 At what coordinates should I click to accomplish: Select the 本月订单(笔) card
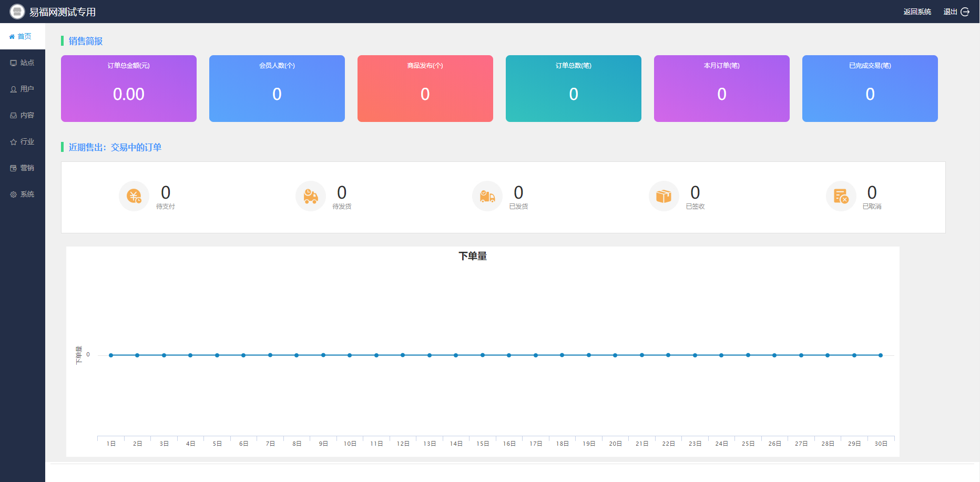(722, 88)
